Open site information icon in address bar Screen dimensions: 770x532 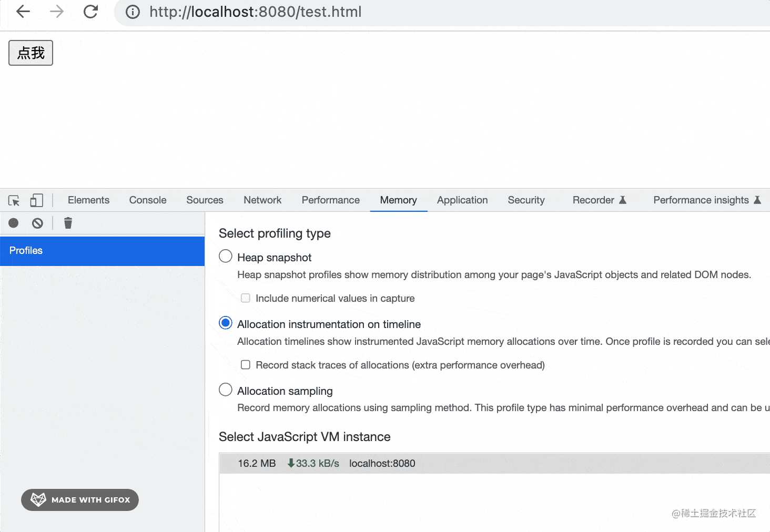133,12
